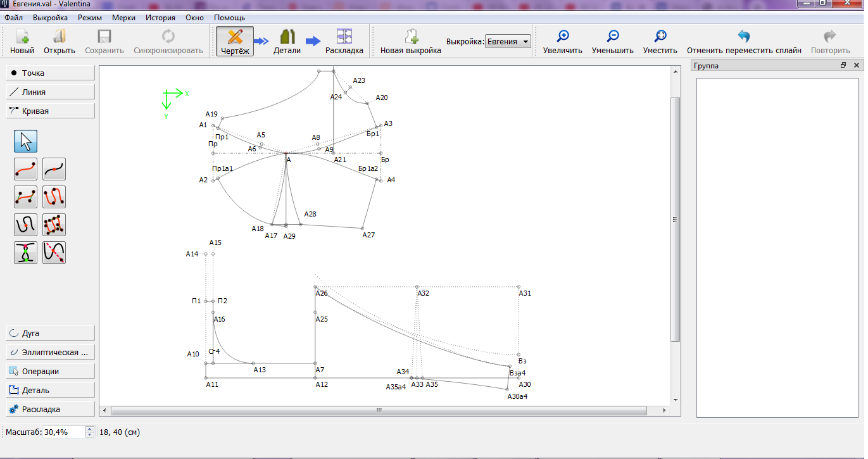The width and height of the screenshot is (868, 459).
Task: Select the arrow pointer tool
Action: (26, 141)
